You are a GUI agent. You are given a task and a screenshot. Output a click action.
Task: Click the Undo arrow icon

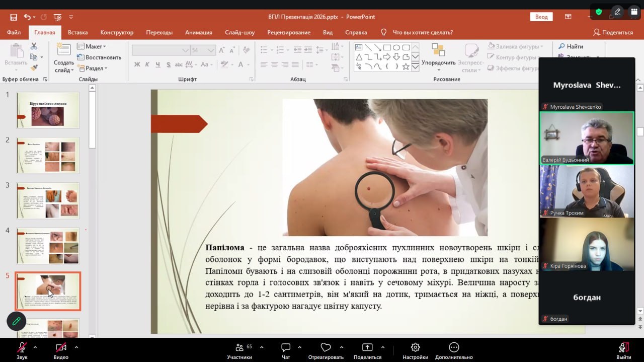27,17
